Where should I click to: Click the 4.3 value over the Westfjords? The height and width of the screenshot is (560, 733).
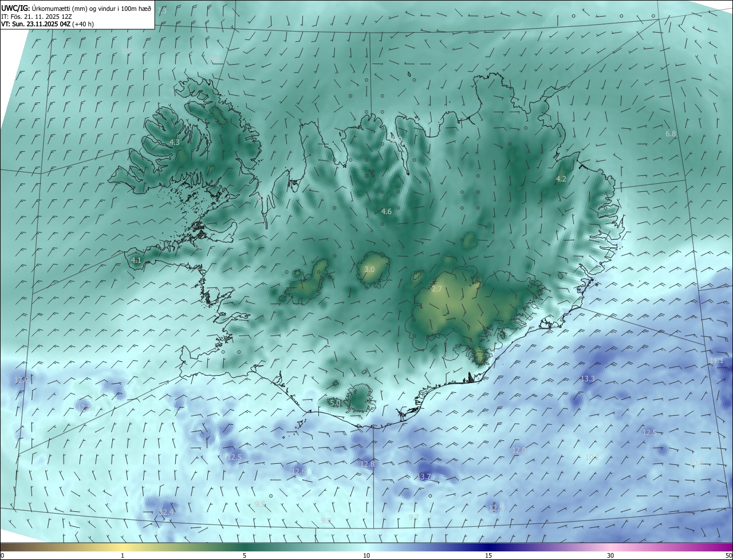[175, 143]
